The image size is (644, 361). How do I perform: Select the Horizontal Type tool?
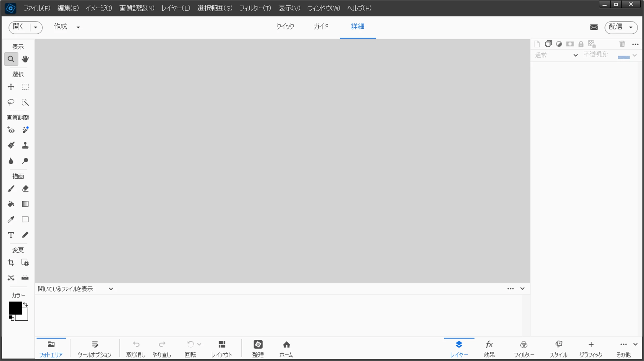(11, 235)
